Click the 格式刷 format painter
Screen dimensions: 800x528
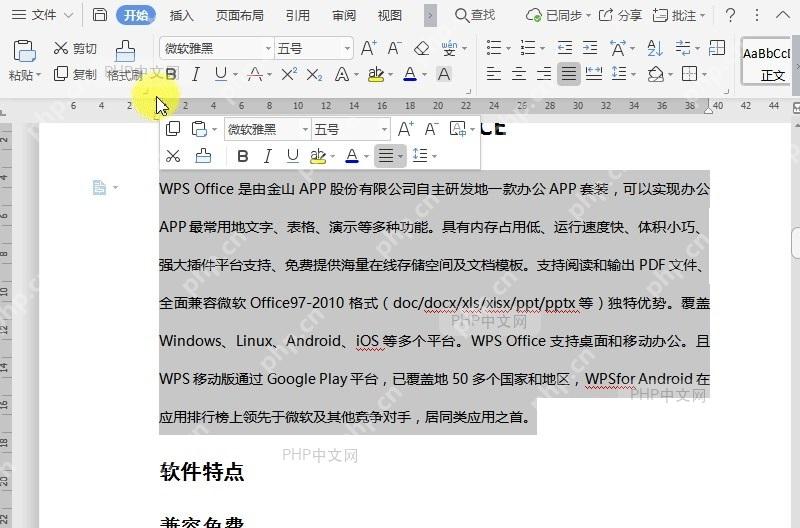[x=125, y=61]
